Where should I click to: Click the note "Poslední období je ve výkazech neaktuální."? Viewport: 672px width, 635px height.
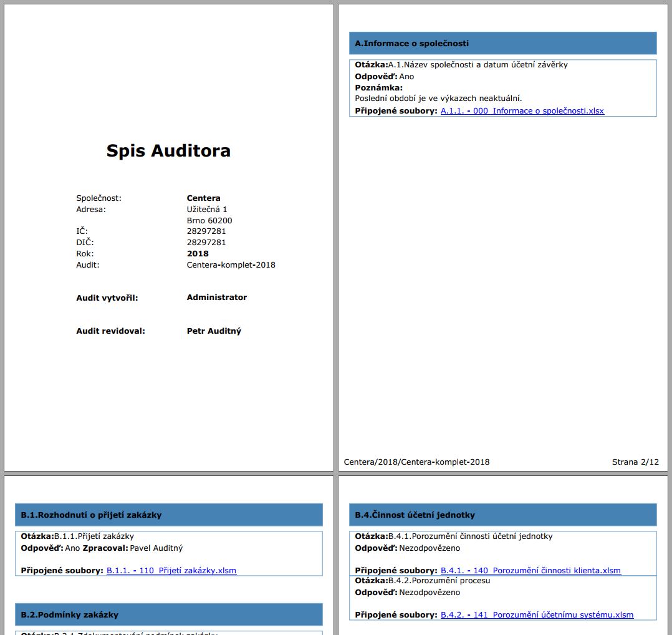[438, 99]
